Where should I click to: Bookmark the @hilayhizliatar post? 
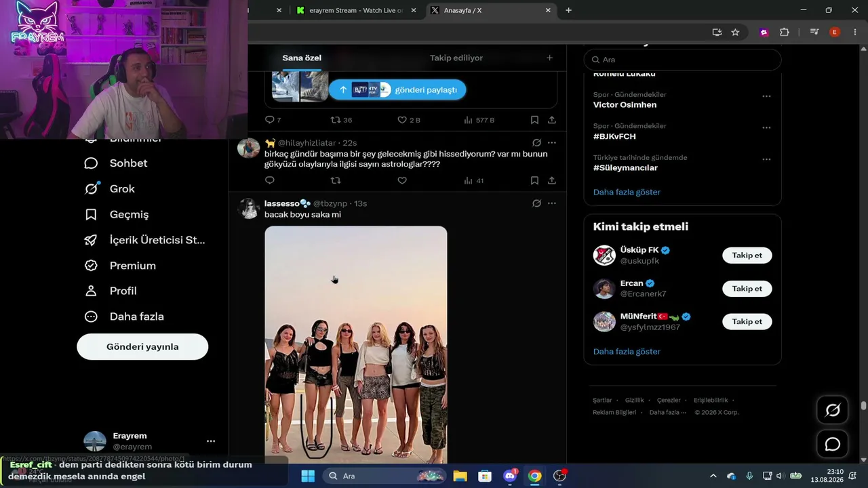[x=534, y=180]
